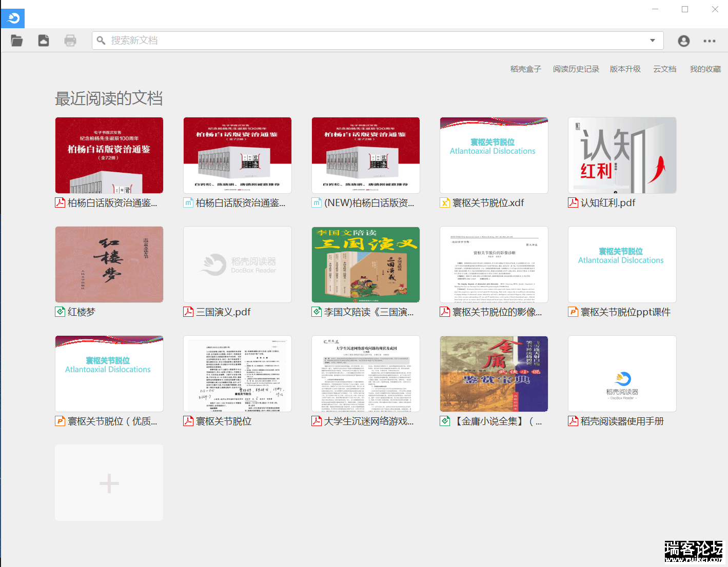Viewport: 728px width, 567px height.
Task: Click the PDF icon beside 大学生沉迷网络游戏
Action: pyautogui.click(x=317, y=421)
